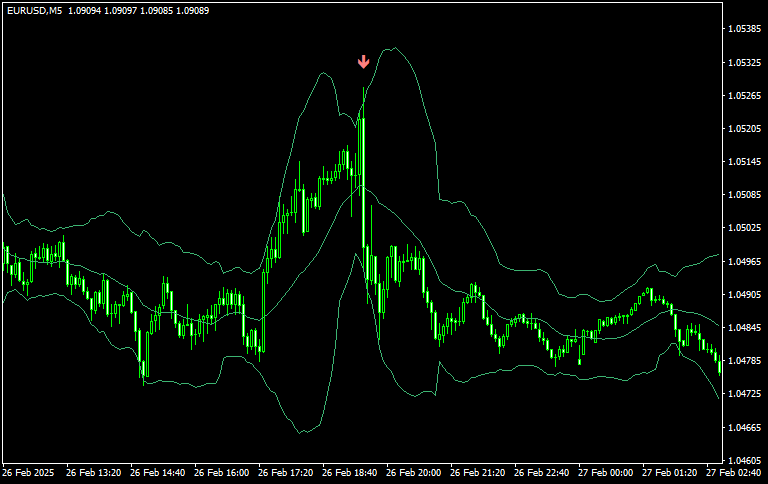The width and height of the screenshot is (768, 484).
Task: Click the OHLC value 1.09089 in header
Action: [189, 10]
